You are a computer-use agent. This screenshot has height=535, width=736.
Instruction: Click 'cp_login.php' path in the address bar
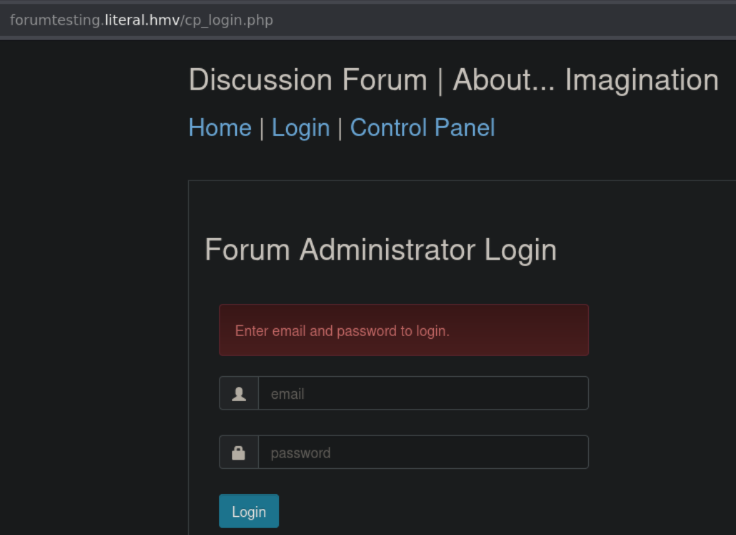(230, 20)
